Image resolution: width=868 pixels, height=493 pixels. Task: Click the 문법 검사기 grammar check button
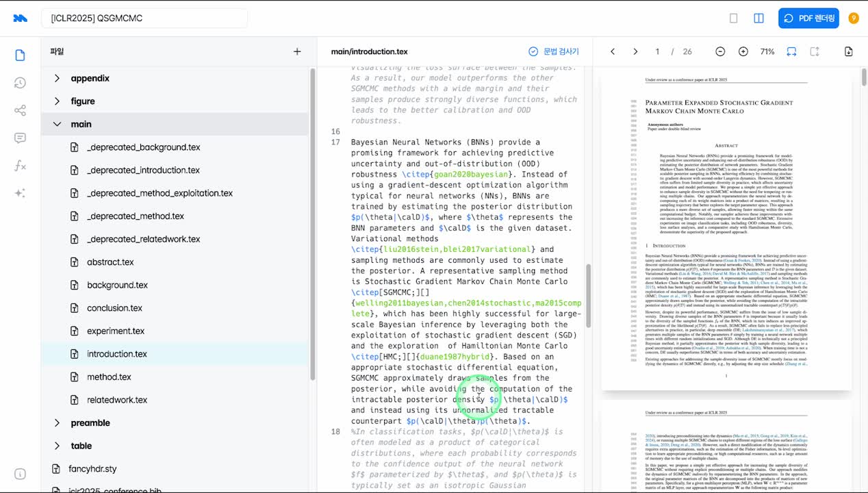(x=553, y=51)
